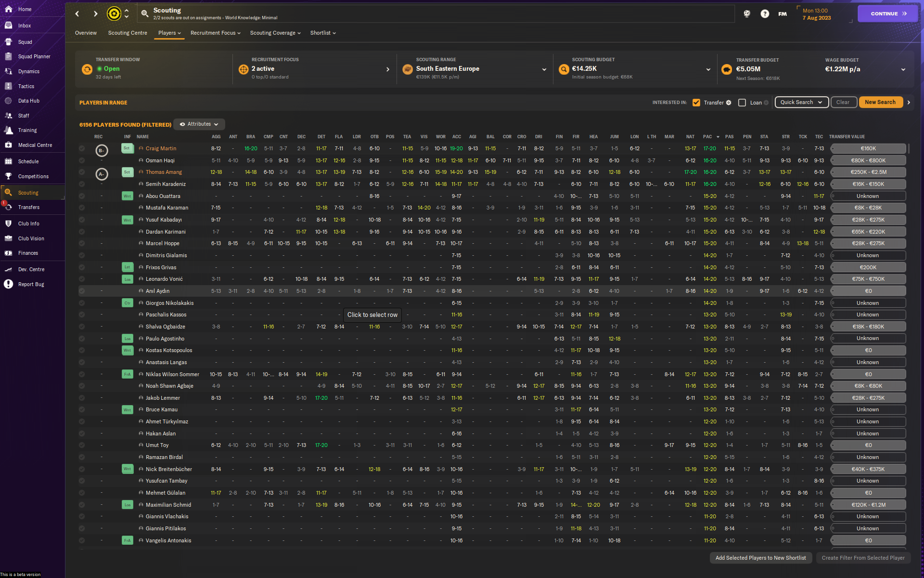Click the Clear search button

pyautogui.click(x=843, y=102)
